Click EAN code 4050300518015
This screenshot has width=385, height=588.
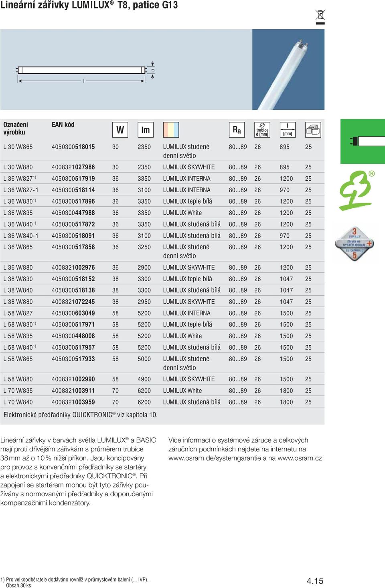point(73,147)
